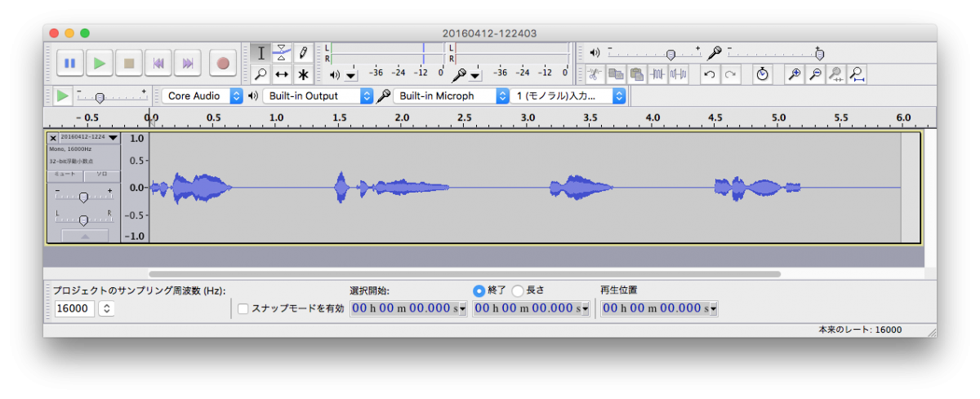Toggle the Sync-Lock clock icon
Image resolution: width=980 pixels, height=399 pixels.
[x=762, y=74]
